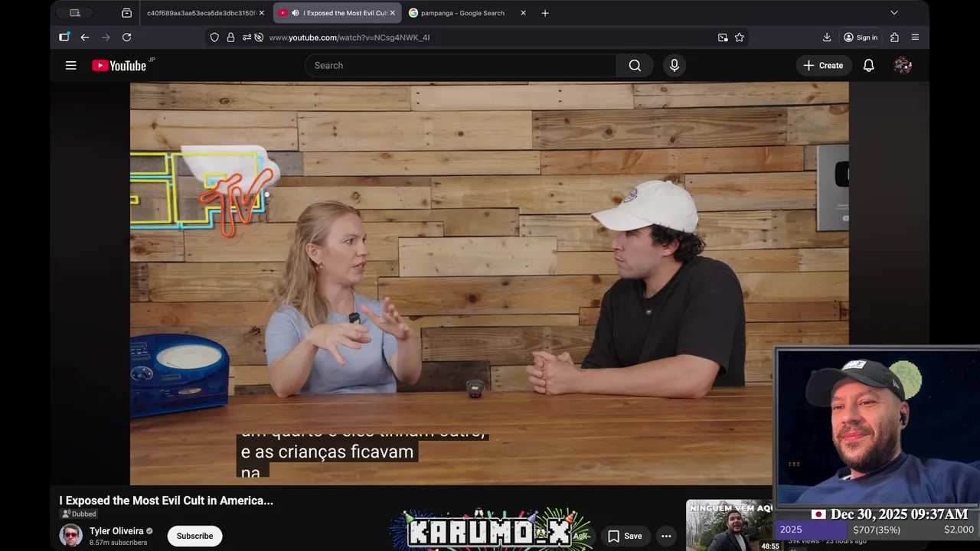Viewport: 980px width, 551px height.
Task: Mute the playing tab speaker icon
Action: pos(295,13)
